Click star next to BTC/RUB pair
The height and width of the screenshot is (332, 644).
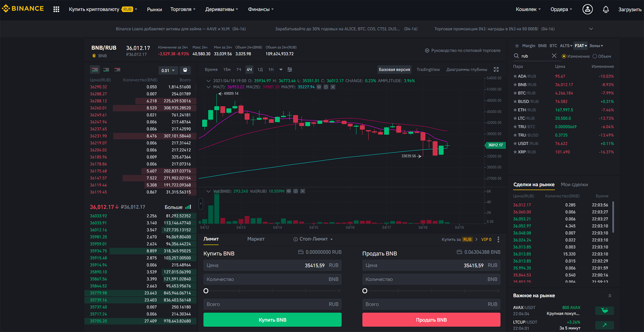[x=515, y=93]
